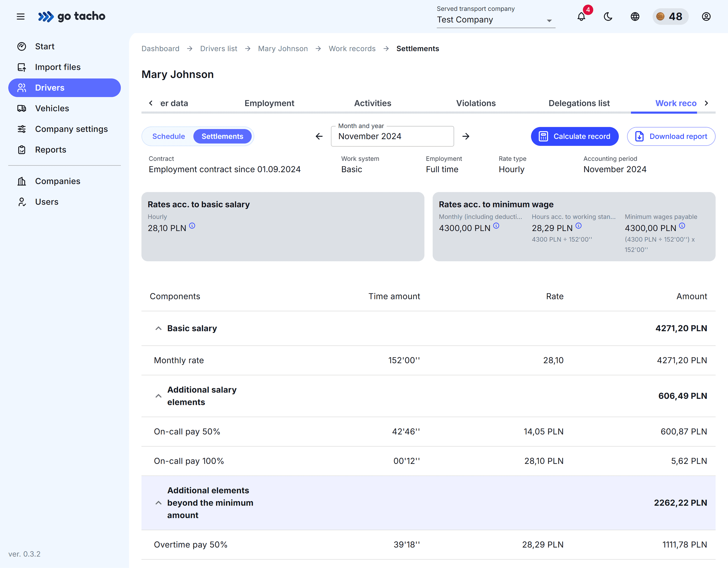
Task: Select On-call pay 100% row
Action: 428,461
